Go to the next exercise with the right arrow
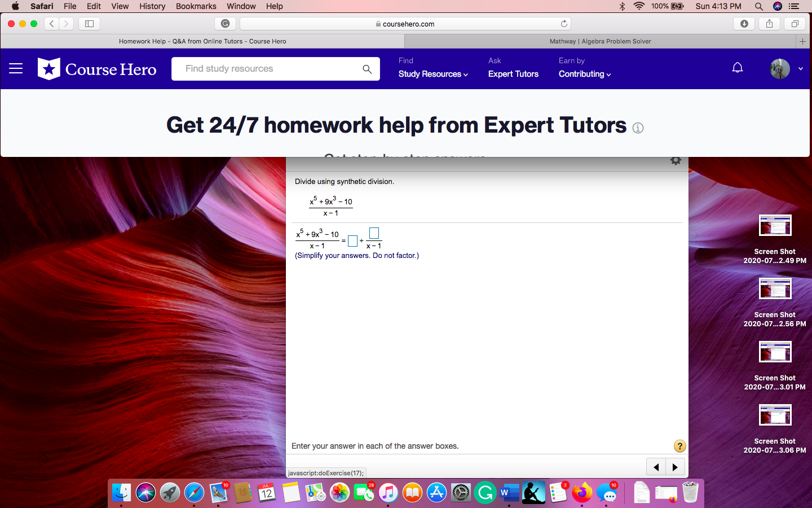The image size is (812, 508). click(x=675, y=467)
